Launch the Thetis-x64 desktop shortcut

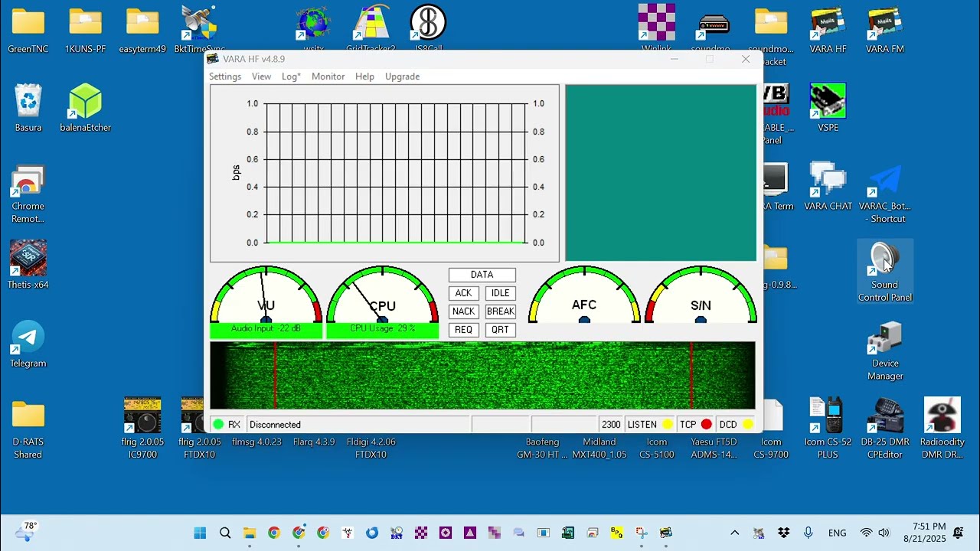28,266
